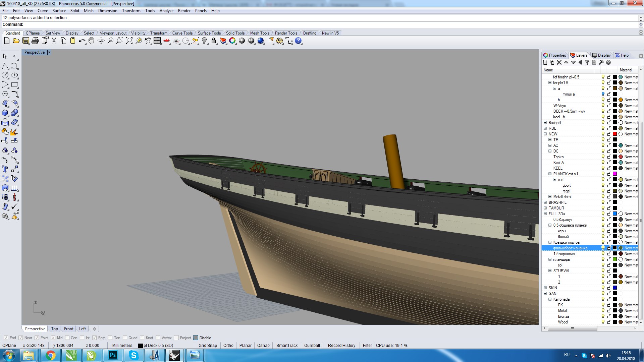Image resolution: width=644 pixels, height=362 pixels.
Task: Select the Boolean union spheres tool
Action: pos(14,113)
